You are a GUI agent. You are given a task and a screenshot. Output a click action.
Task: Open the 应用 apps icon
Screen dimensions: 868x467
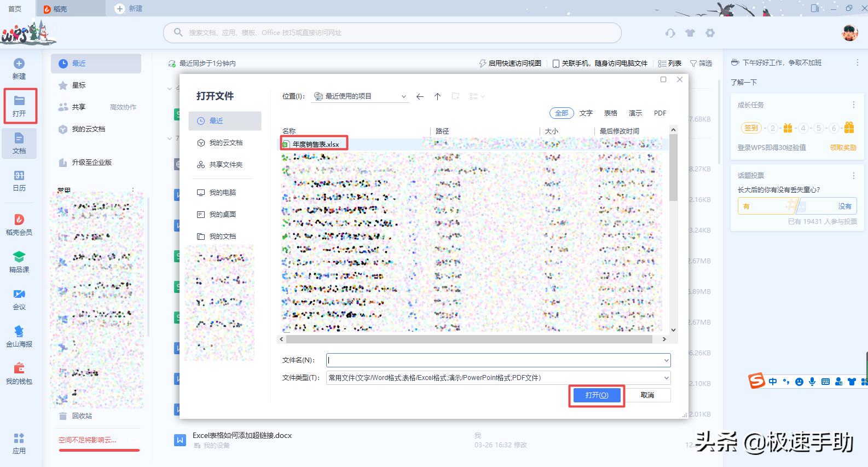point(19,443)
